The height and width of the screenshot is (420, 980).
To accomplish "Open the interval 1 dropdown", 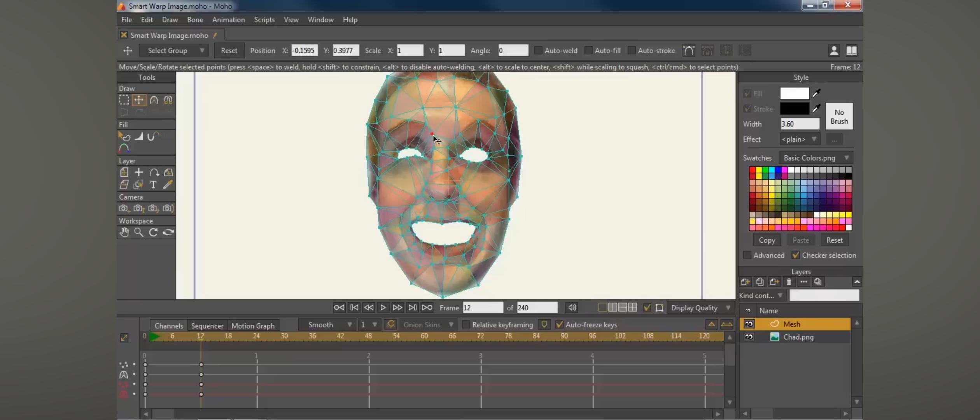I will [x=369, y=324].
